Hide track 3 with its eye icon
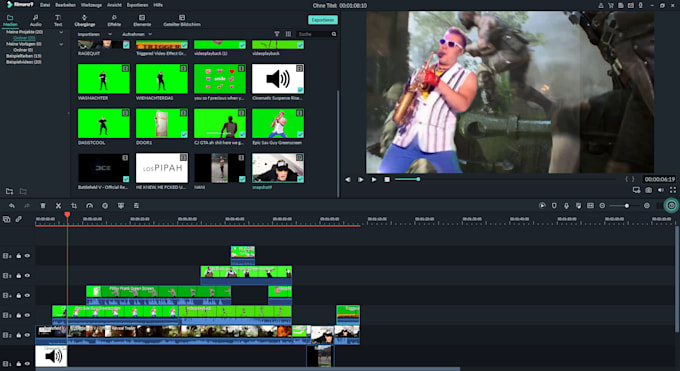The image size is (680, 371). (27, 315)
